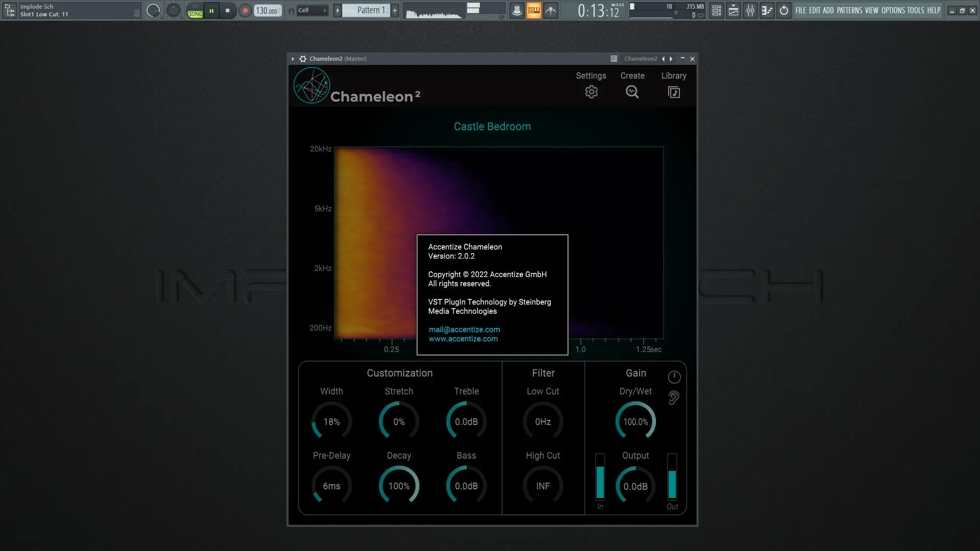The width and height of the screenshot is (980, 551).
Task: Open the OPTIONS menu
Action: click(893, 10)
